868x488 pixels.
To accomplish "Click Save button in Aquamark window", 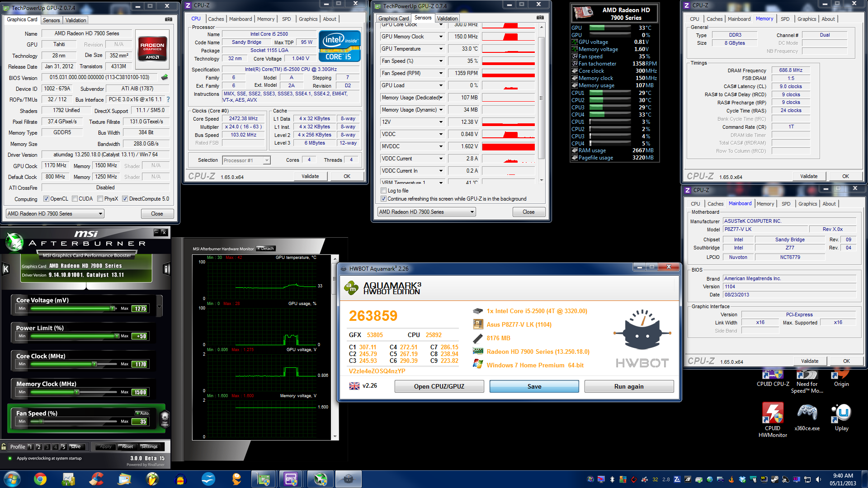I will tap(534, 386).
